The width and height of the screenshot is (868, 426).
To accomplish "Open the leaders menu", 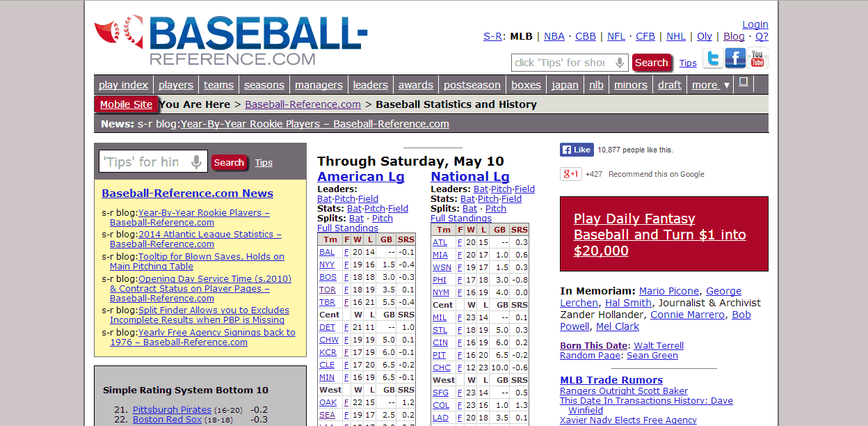I will point(371,85).
